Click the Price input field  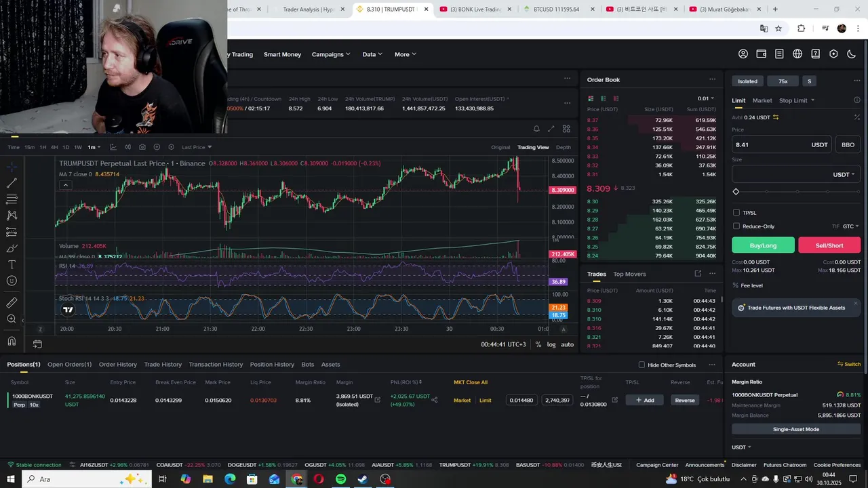coord(782,144)
